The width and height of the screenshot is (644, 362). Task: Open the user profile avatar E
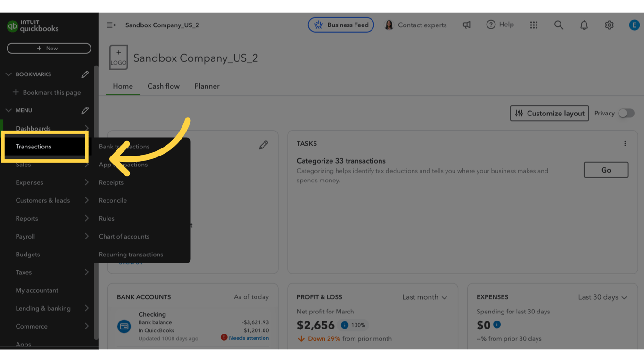[x=635, y=25]
